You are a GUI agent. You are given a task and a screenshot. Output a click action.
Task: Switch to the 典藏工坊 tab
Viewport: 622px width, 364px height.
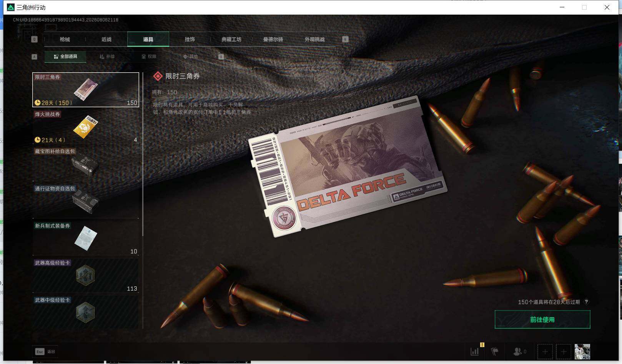coord(231,39)
